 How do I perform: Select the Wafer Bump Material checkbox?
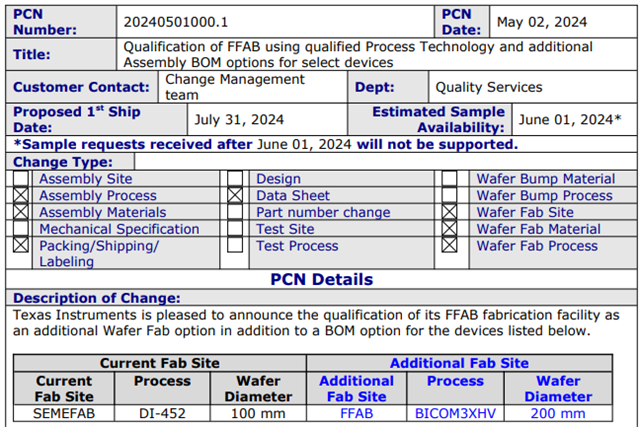449,179
